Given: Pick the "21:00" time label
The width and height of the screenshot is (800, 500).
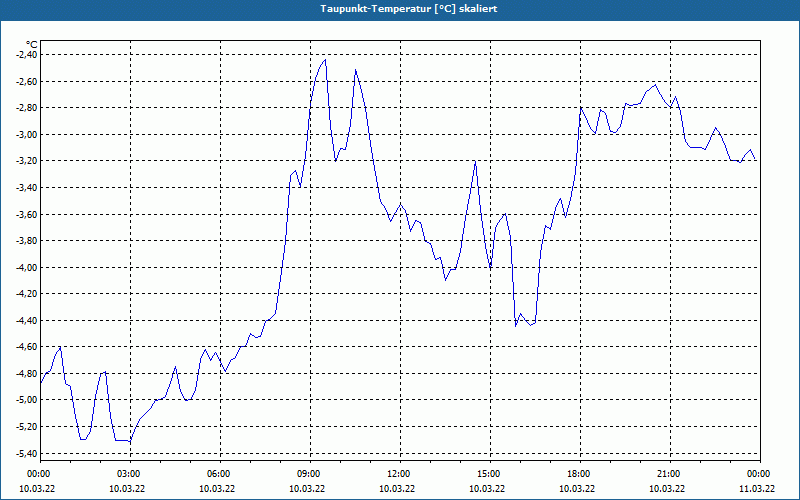Looking at the screenshot, I should click(670, 474).
